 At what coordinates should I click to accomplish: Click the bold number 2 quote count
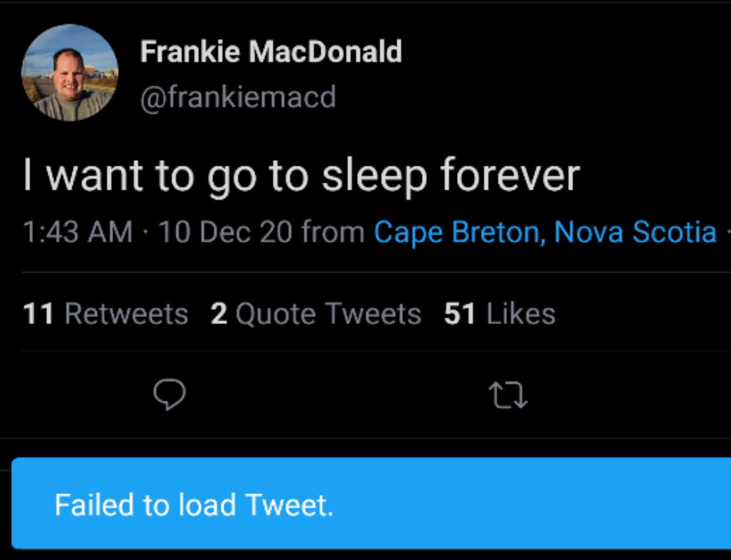pos(219,314)
